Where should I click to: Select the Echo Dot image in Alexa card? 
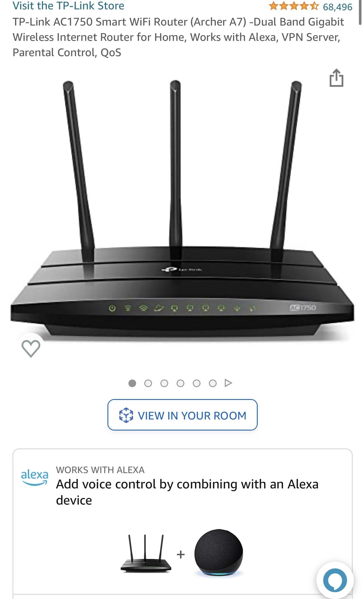point(218,553)
